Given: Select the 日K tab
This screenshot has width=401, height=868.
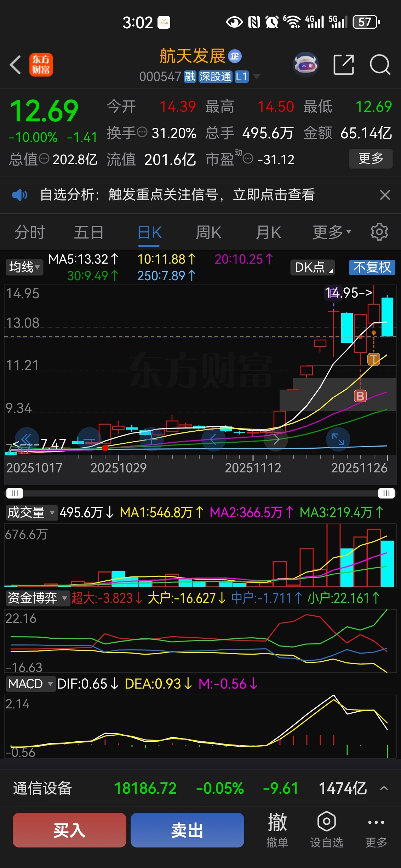Looking at the screenshot, I should coord(149,233).
